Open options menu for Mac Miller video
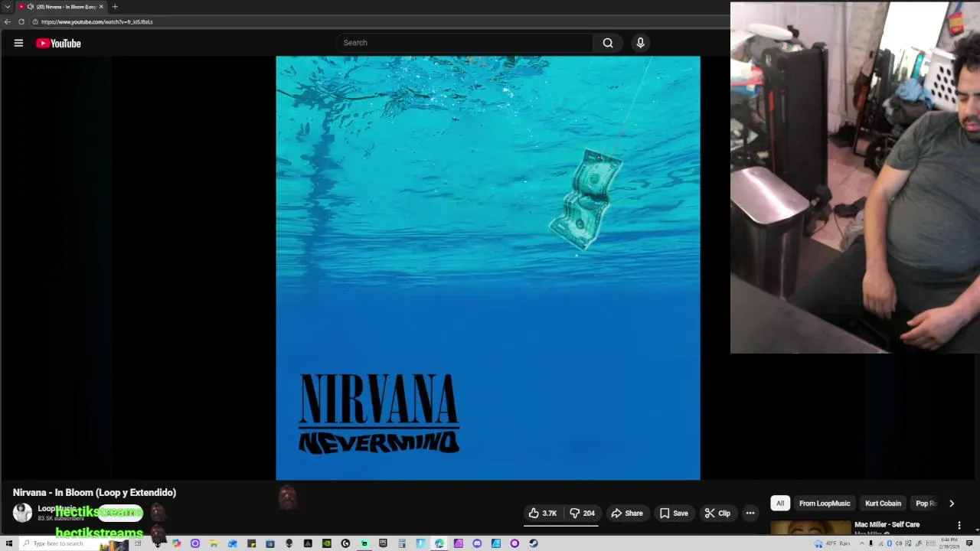 point(959,525)
